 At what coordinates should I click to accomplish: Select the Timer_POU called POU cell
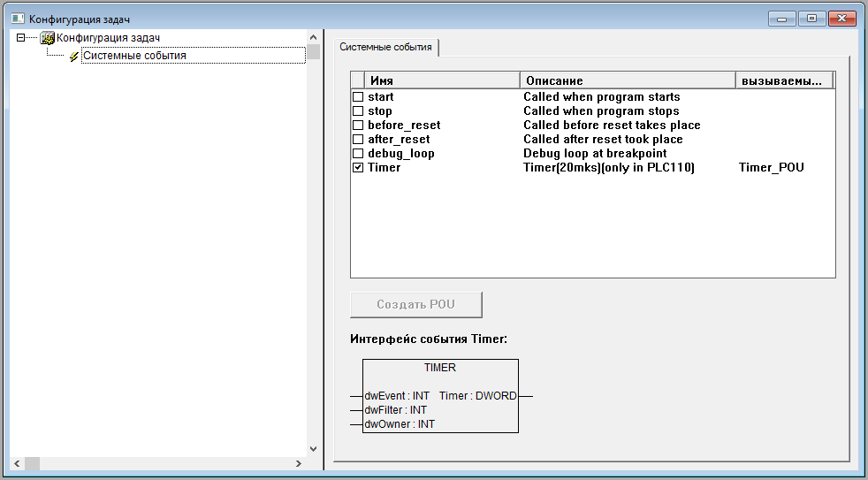click(771, 167)
